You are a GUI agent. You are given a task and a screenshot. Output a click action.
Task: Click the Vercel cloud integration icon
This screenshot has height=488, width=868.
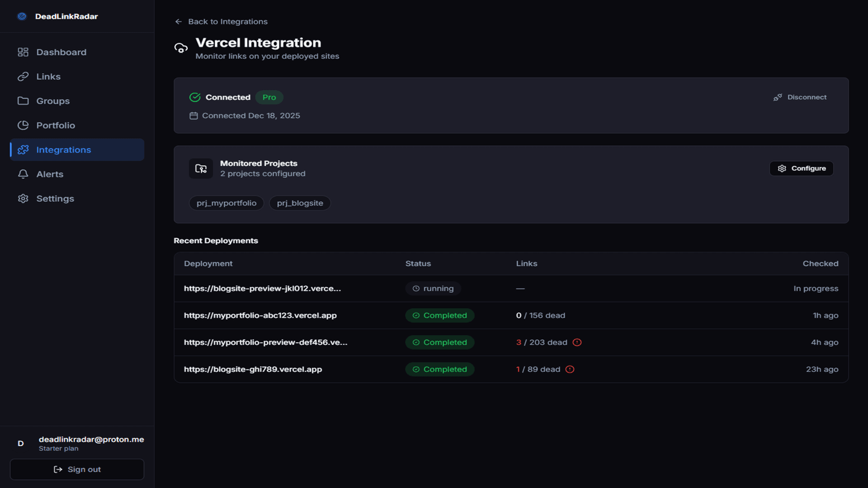pos(181,48)
